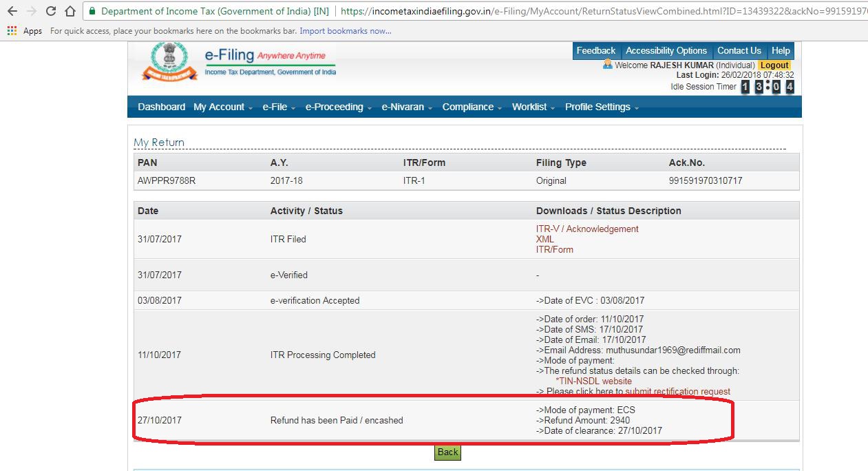Viewport: 868px width, 471px height.
Task: Open the TIN-NSDL website link
Action: [593, 381]
